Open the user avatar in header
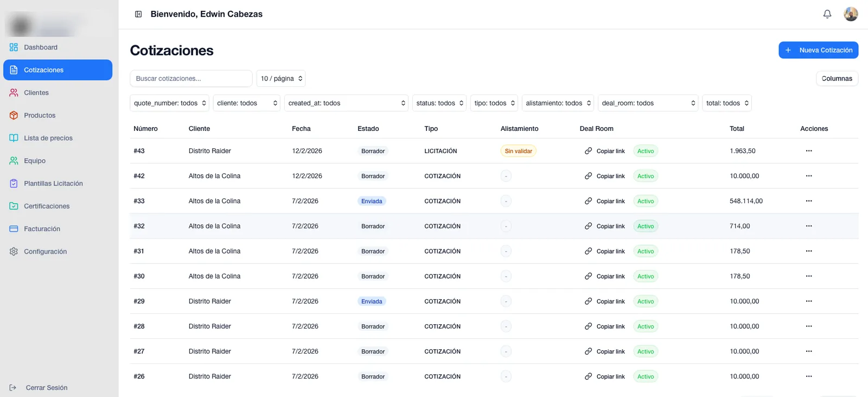Image resolution: width=868 pixels, height=397 pixels. 851,14
